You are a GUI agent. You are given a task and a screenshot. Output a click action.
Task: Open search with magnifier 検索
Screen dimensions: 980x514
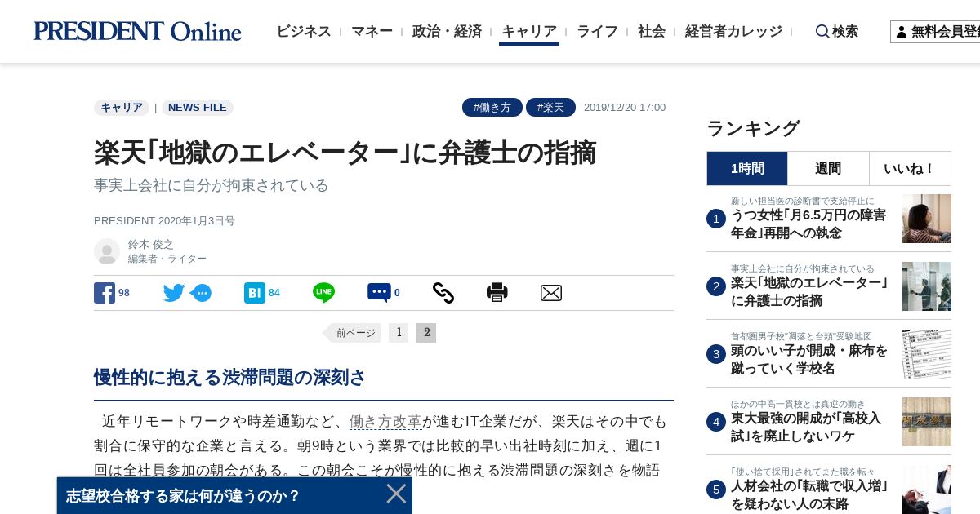coord(837,31)
